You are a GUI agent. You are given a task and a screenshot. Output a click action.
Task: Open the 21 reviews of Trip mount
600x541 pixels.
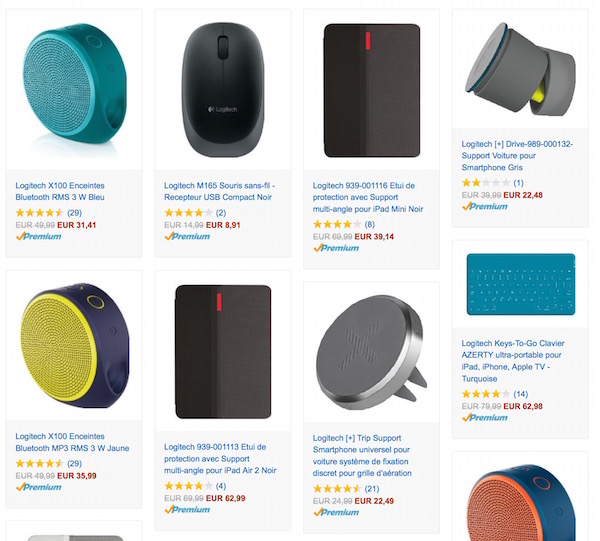pyautogui.click(x=372, y=489)
